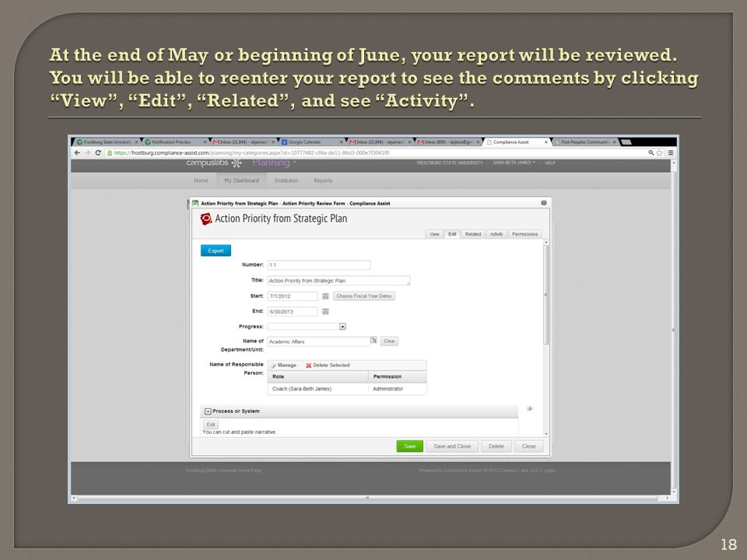Image resolution: width=747 pixels, height=560 pixels.
Task: Click into the Title text field
Action: 338,281
